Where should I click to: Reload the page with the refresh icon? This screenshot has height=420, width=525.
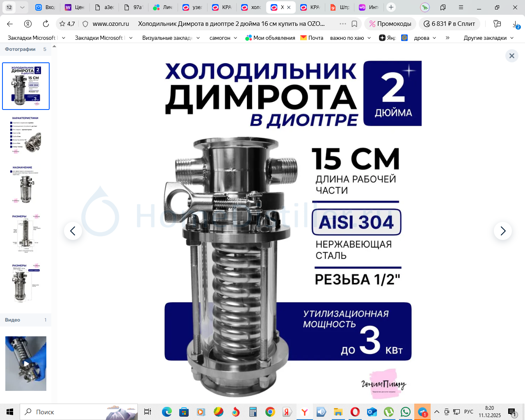46,24
